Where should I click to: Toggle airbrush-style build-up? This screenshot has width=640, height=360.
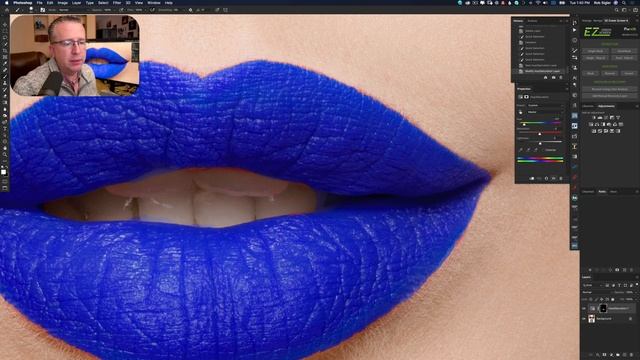[152, 10]
